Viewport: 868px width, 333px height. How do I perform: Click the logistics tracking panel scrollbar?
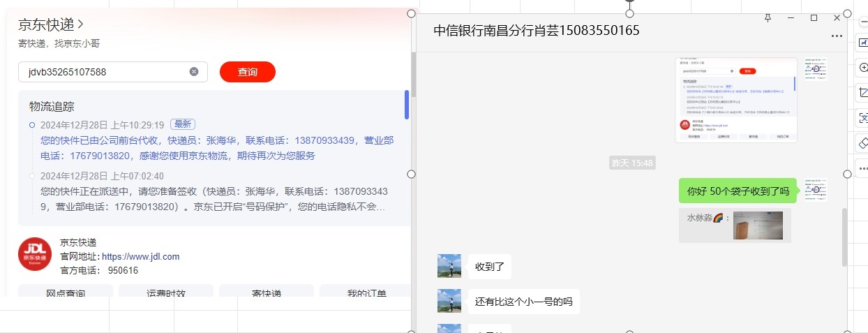[x=407, y=105]
